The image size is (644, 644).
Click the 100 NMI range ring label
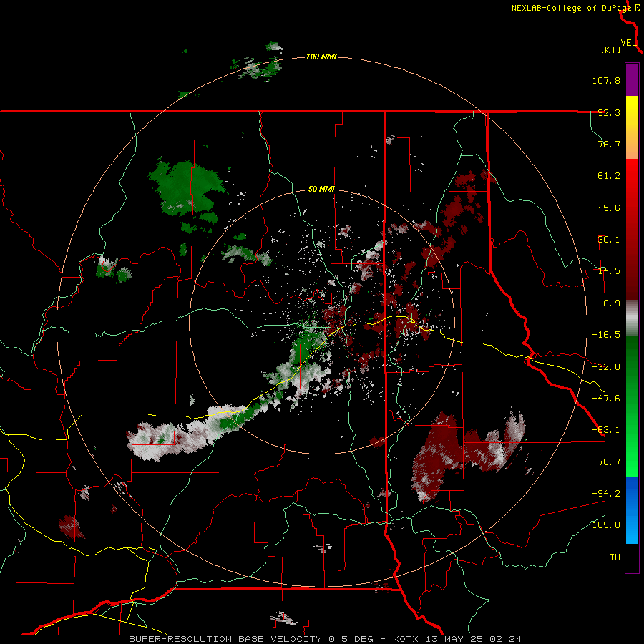(321, 57)
